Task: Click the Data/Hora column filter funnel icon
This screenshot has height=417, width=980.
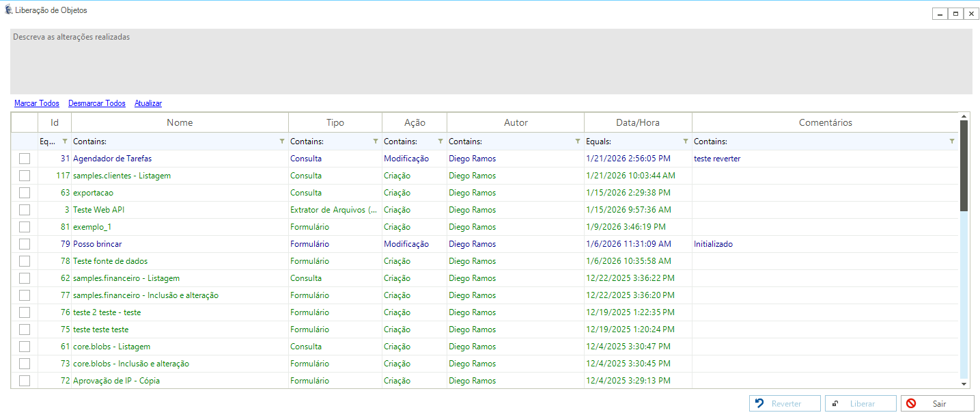Action: [x=686, y=142]
